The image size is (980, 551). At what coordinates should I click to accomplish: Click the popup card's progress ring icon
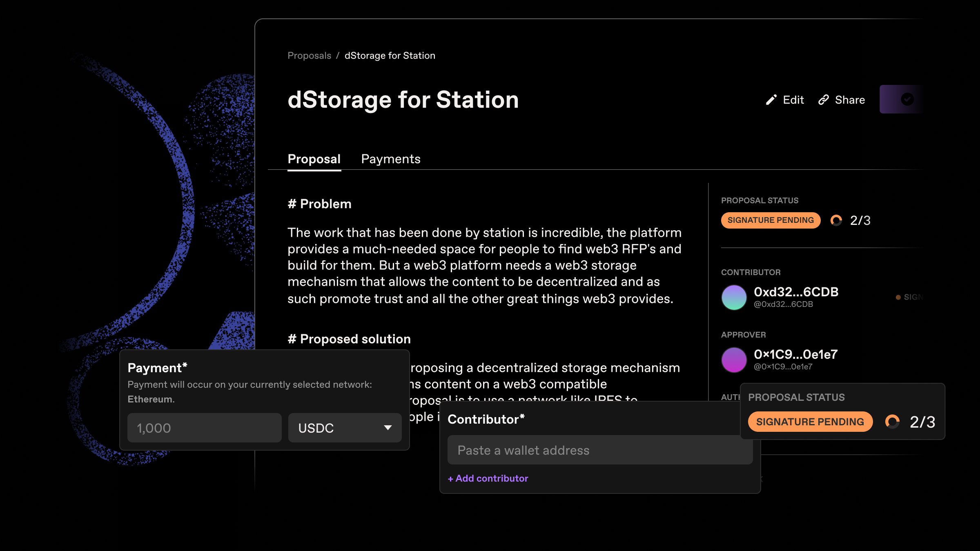click(892, 422)
